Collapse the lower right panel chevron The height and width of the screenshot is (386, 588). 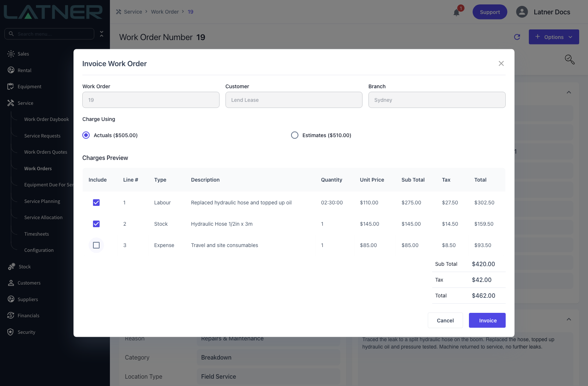click(569, 319)
